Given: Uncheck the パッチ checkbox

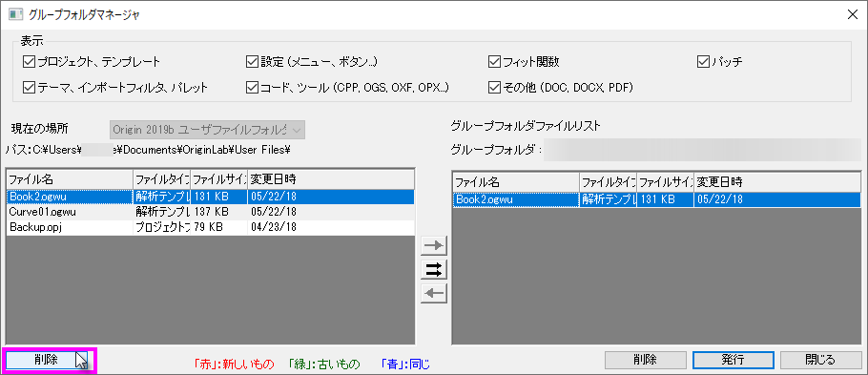Looking at the screenshot, I should (704, 61).
